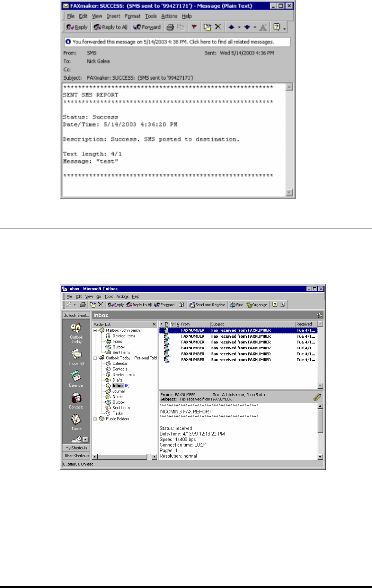Collapse the Mailbox - John Smith tree node

[95, 330]
